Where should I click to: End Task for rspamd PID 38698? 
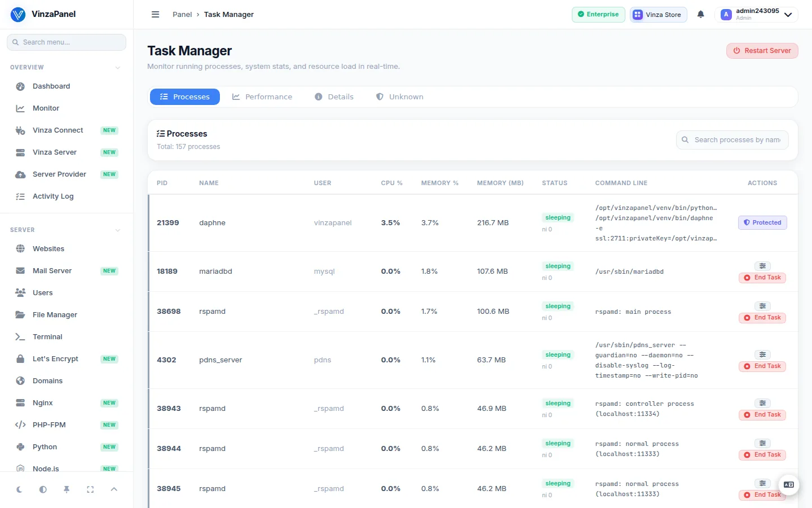click(x=762, y=318)
